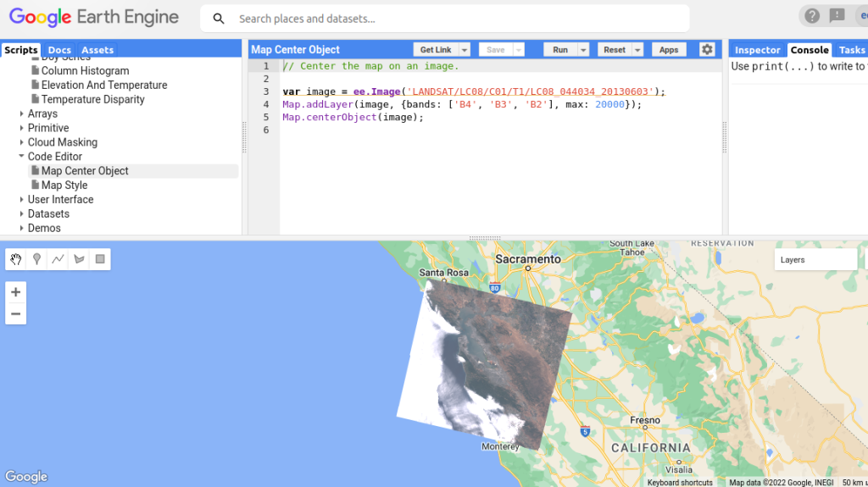
Task: Click the search magnifier icon
Action: click(219, 19)
